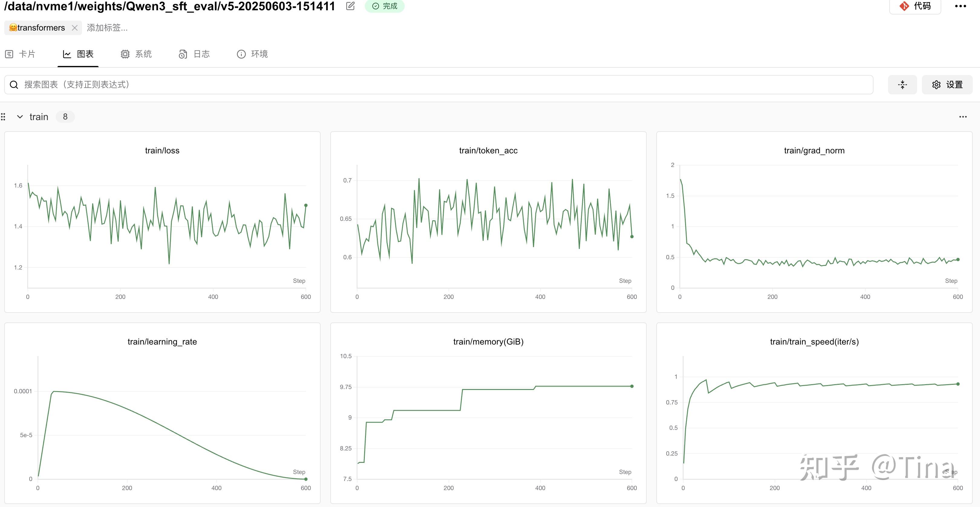980x507 pixels.
Task: Open the 系统 system tab
Action: [x=136, y=54]
